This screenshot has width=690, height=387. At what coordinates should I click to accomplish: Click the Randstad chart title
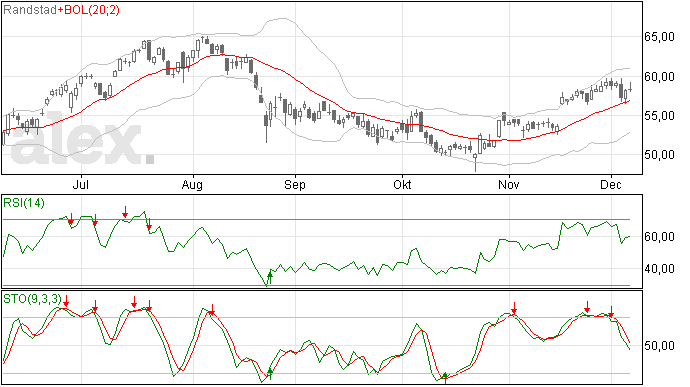click(30, 10)
